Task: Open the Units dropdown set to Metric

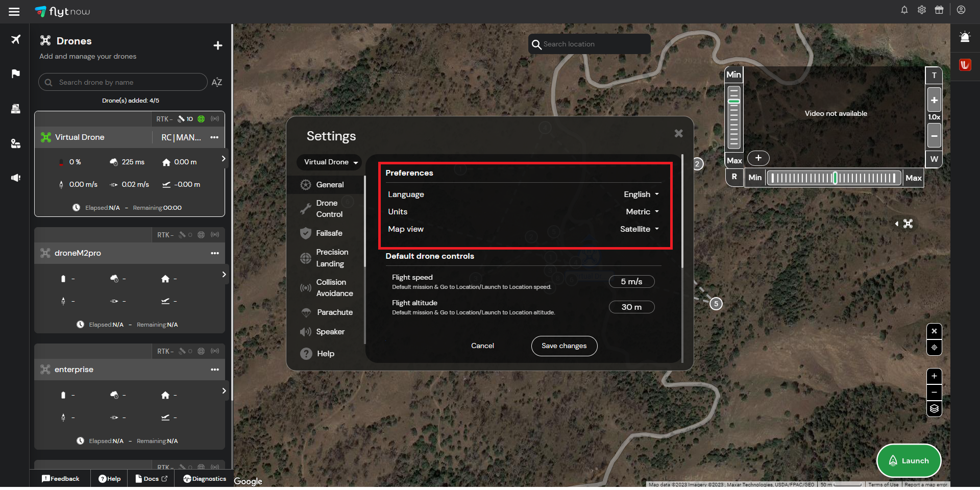Action: pyautogui.click(x=642, y=212)
